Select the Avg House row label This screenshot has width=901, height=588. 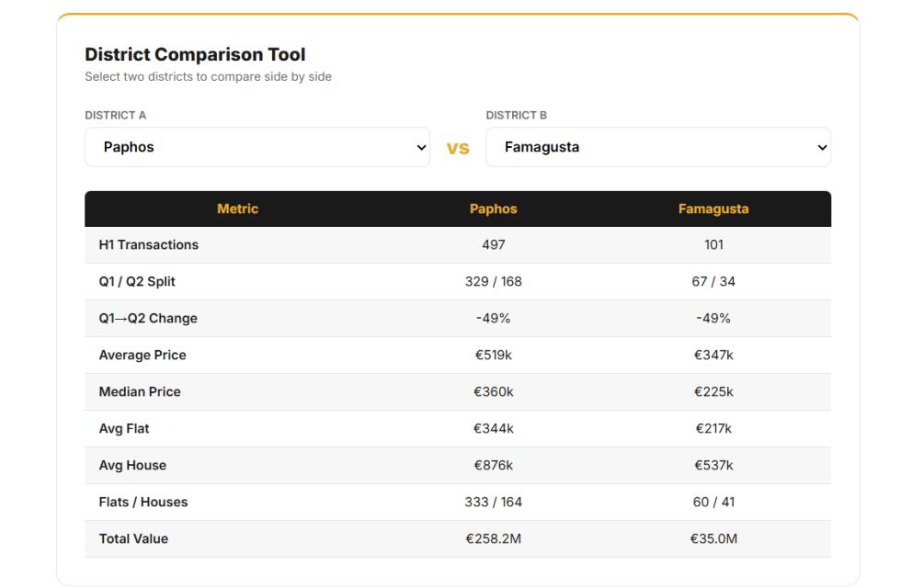(x=132, y=465)
